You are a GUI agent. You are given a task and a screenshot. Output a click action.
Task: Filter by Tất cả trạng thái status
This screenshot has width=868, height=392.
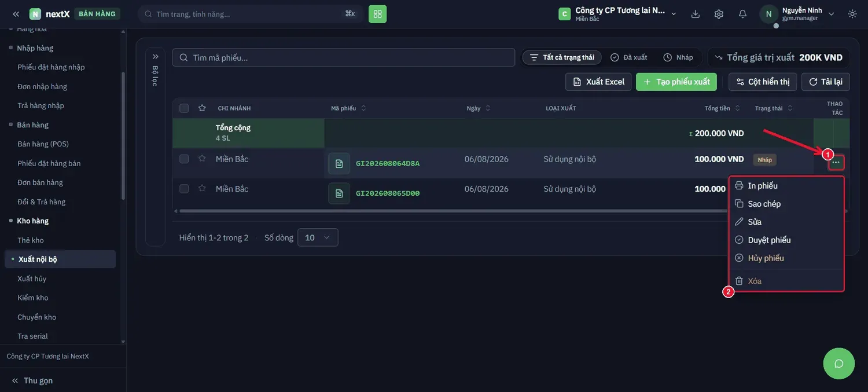click(562, 57)
